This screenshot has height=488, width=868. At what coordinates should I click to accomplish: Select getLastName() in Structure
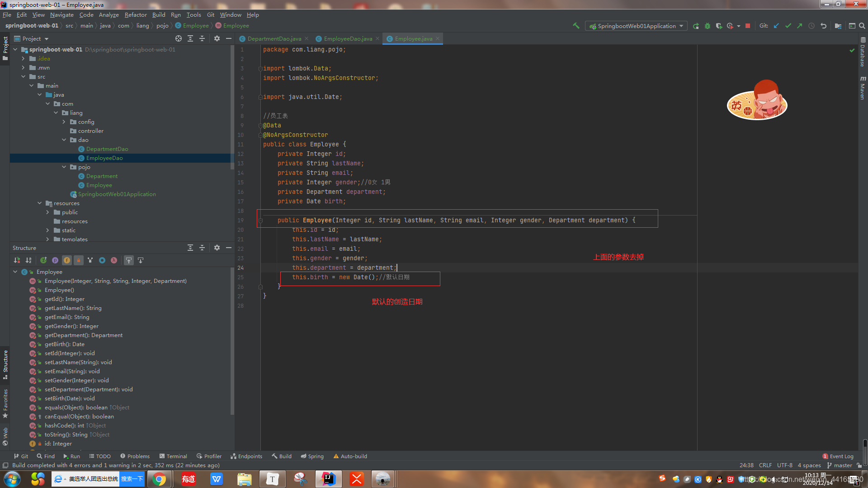coord(73,308)
